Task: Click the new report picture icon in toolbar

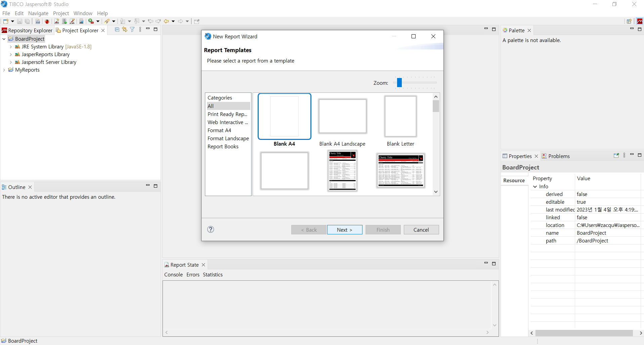Action: click(x=56, y=21)
